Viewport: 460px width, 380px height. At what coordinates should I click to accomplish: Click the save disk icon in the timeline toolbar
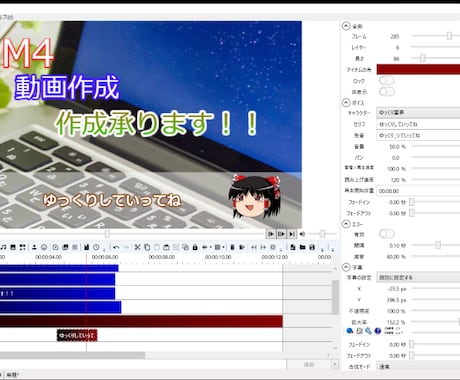tap(312, 247)
